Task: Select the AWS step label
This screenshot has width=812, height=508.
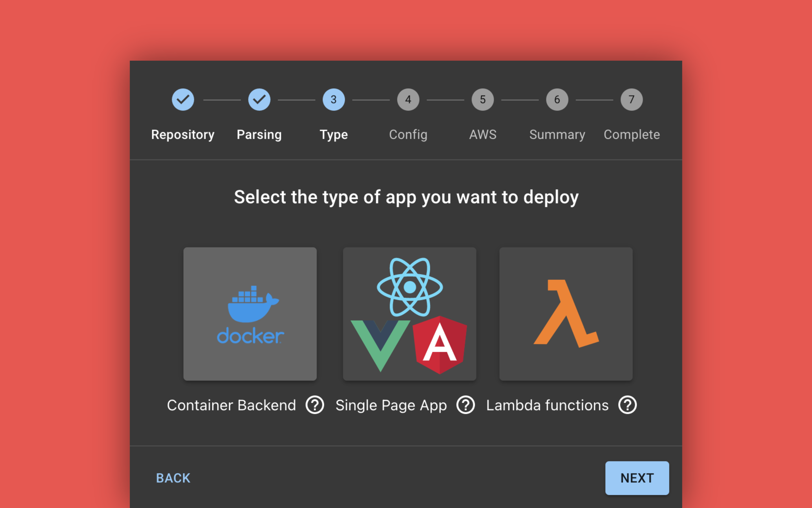Action: click(482, 134)
